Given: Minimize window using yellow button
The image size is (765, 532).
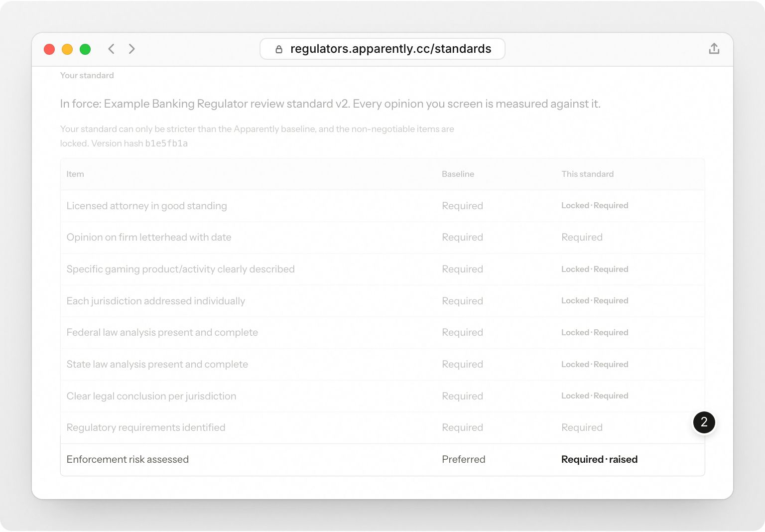Looking at the screenshot, I should pos(67,49).
